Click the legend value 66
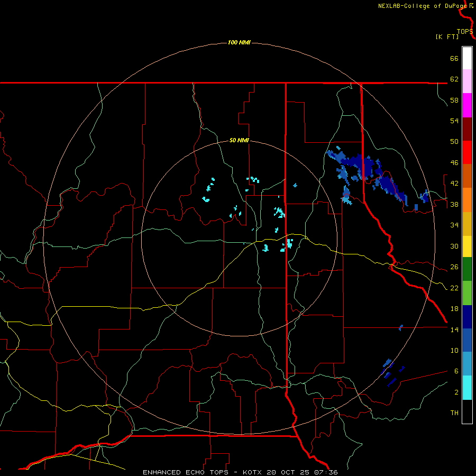 coord(454,58)
